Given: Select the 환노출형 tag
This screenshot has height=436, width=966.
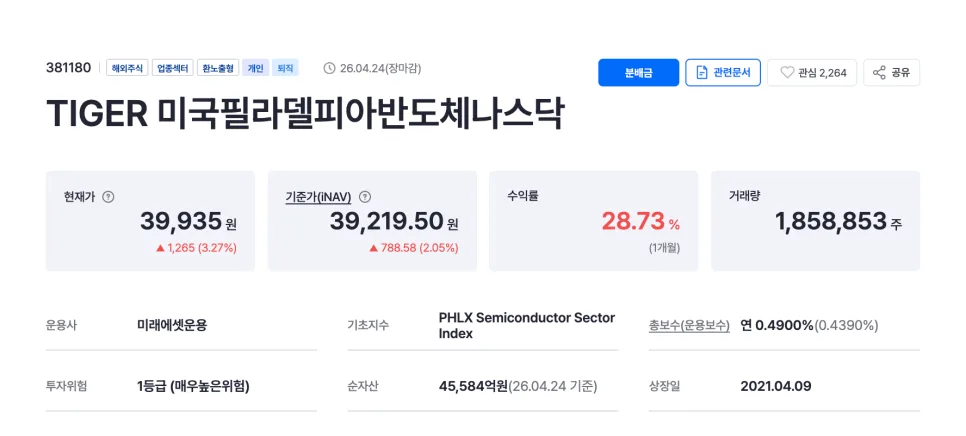Looking at the screenshot, I should (218, 68).
